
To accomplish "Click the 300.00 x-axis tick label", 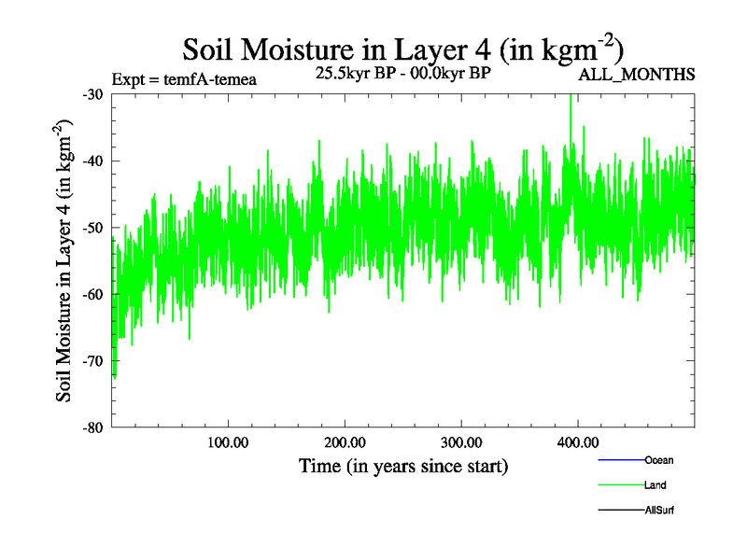I will tap(461, 442).
